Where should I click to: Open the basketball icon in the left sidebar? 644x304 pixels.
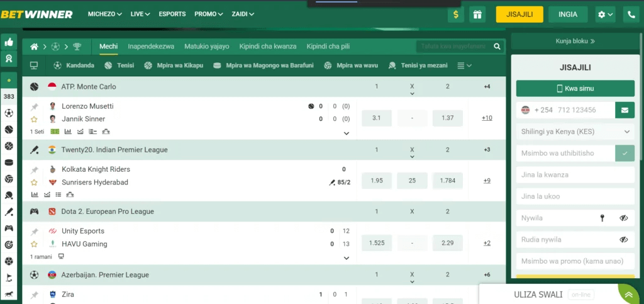tap(9, 146)
